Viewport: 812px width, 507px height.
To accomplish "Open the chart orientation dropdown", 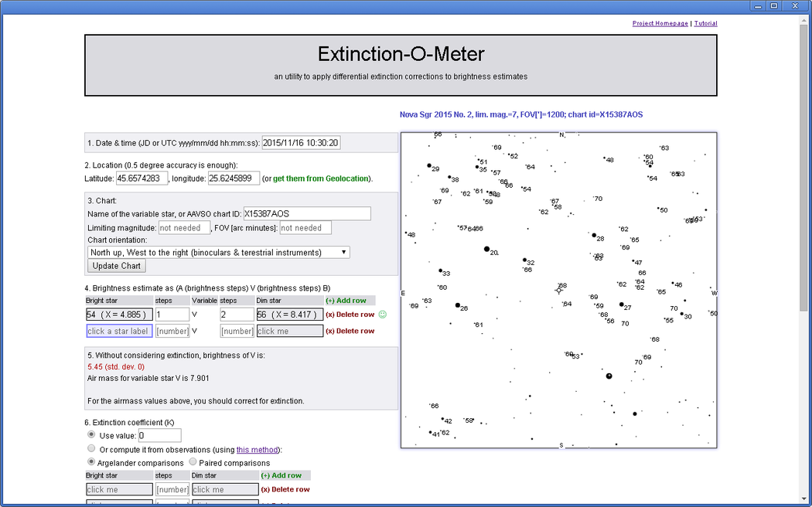I will [x=219, y=252].
